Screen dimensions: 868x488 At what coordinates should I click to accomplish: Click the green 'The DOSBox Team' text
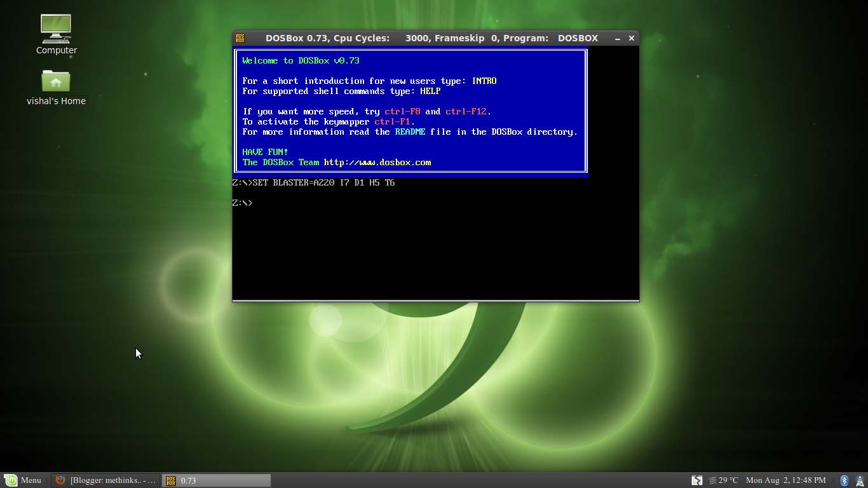(280, 163)
